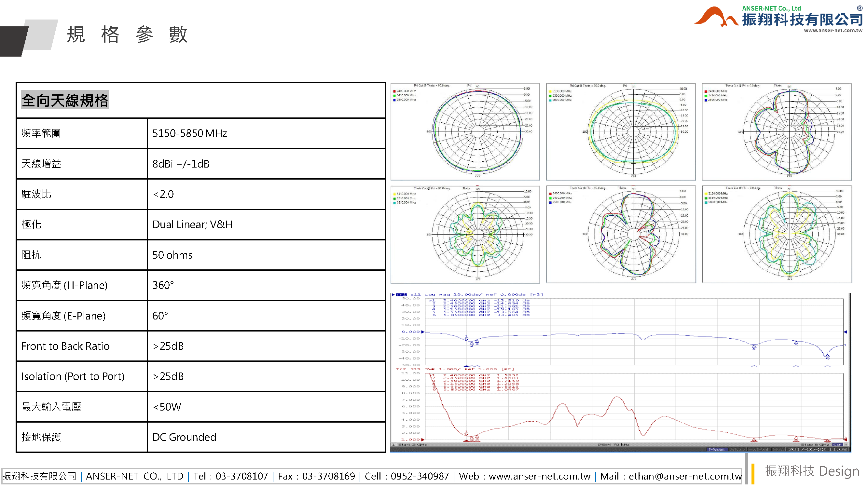Click marker 4 triangle on the blue S11 trace
Screen dimensions: 868x488
754,347
